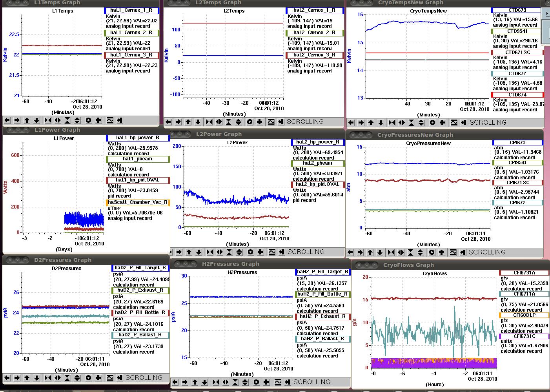Image resolution: width=550 pixels, height=392 pixels.
Task: Click the L1Power Graph window title bar
Action: [86, 130]
